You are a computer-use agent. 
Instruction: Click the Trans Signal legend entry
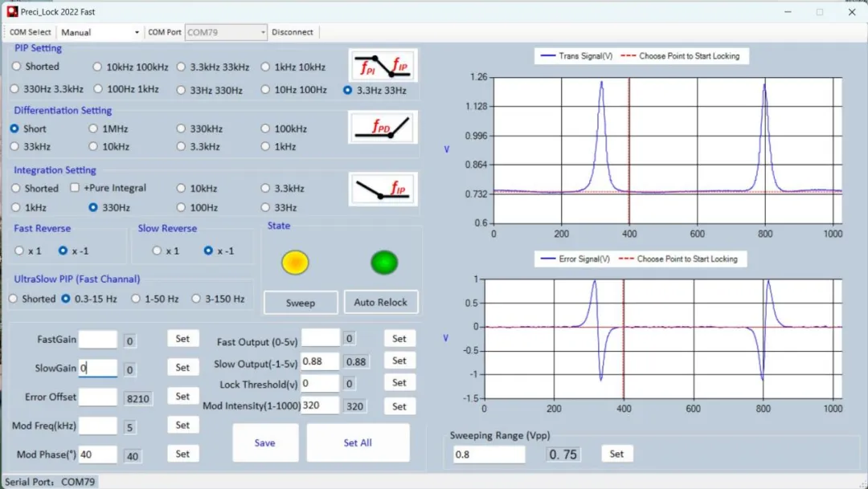(x=575, y=56)
